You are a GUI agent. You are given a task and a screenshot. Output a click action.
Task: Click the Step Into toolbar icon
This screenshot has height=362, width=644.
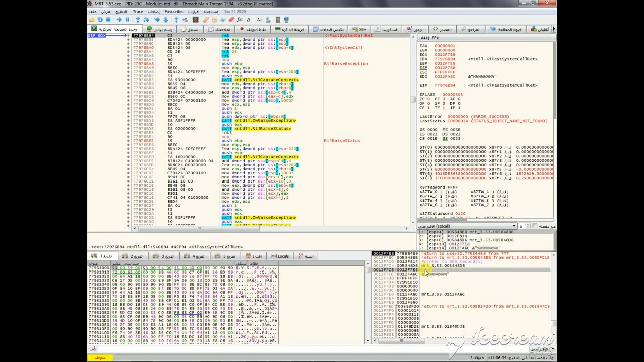tap(138, 20)
